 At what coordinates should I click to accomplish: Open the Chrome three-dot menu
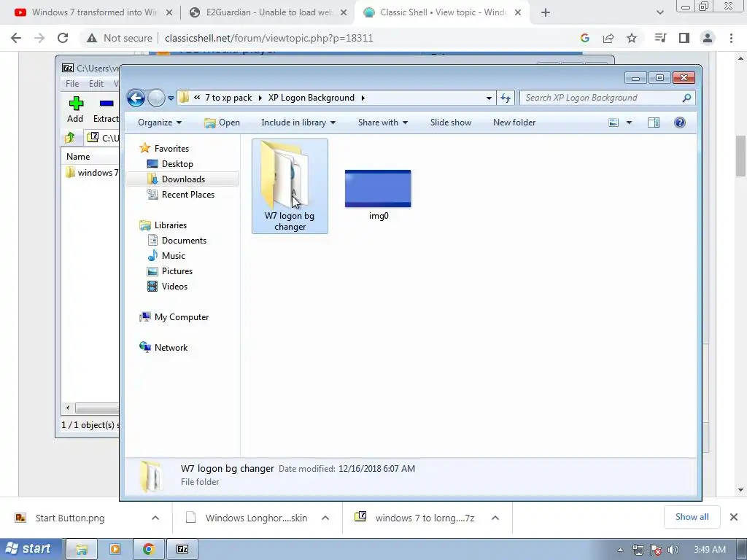click(731, 38)
